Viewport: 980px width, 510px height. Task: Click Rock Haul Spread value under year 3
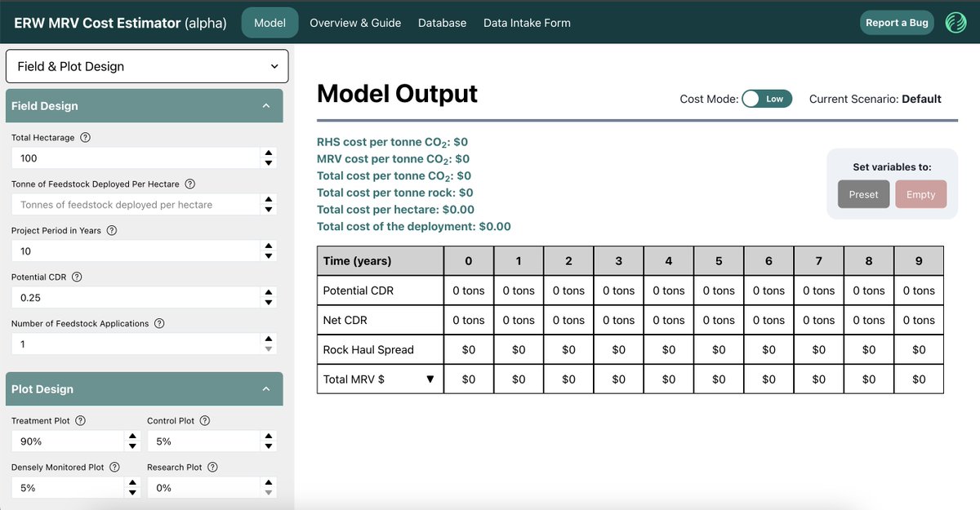click(619, 349)
